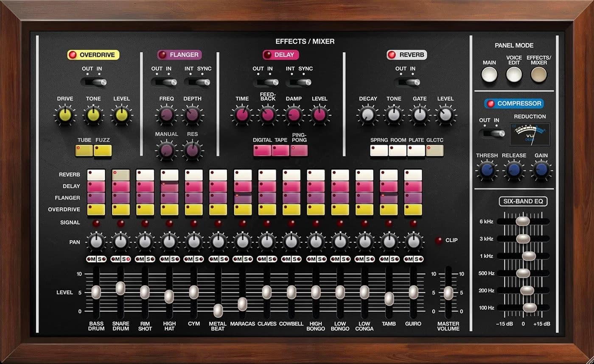This screenshot has width=594, height=364.
Task: Toggle the reverb send on the Bass Drum channel
Action: pos(95,174)
